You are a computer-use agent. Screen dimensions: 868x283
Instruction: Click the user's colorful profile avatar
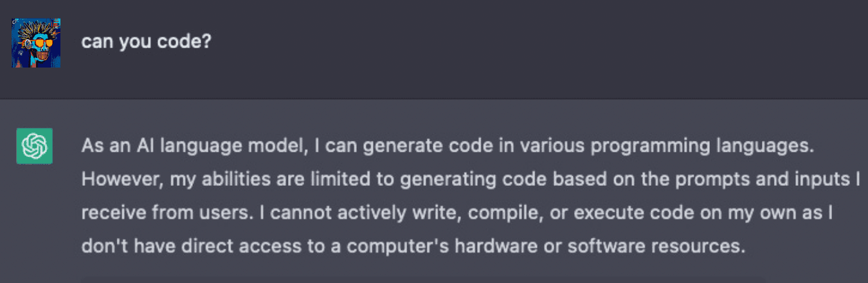(x=36, y=43)
